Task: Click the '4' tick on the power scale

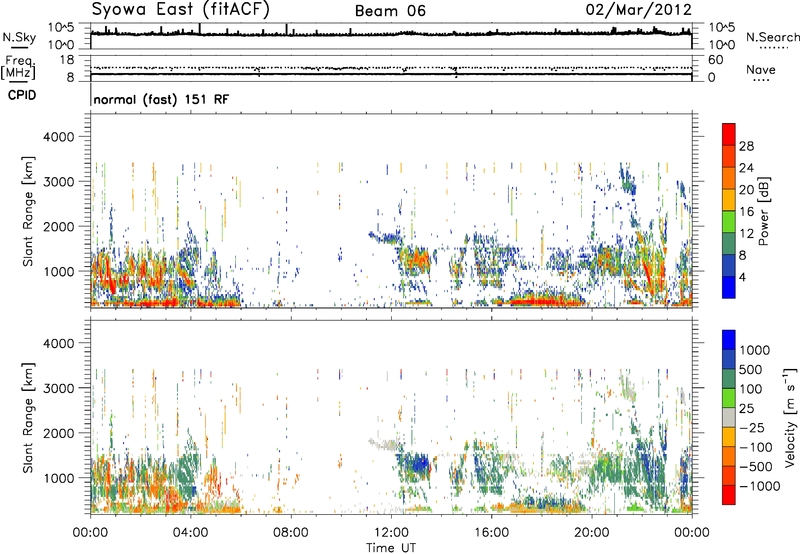Action: 742,277
